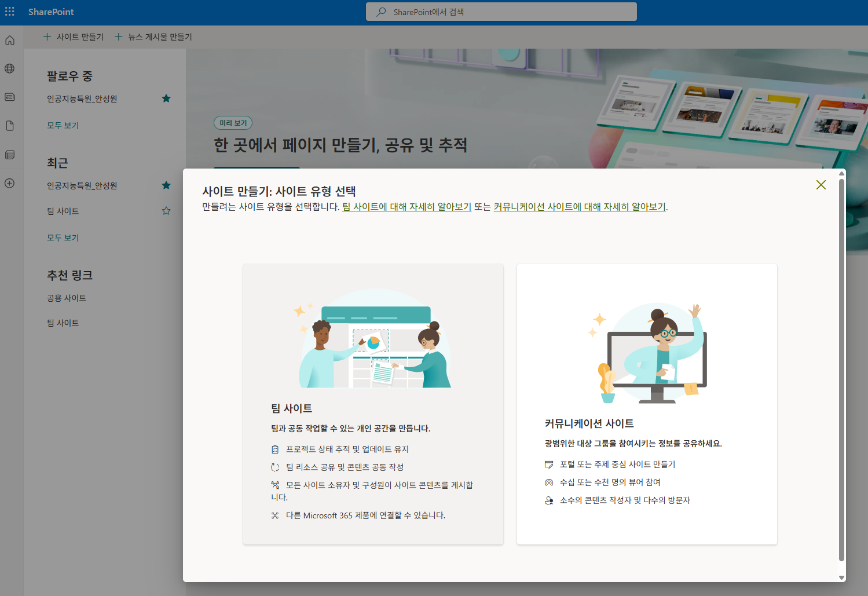
Task: Toggle star for 인공지능특원_안성원 under 최근
Action: coord(166,185)
